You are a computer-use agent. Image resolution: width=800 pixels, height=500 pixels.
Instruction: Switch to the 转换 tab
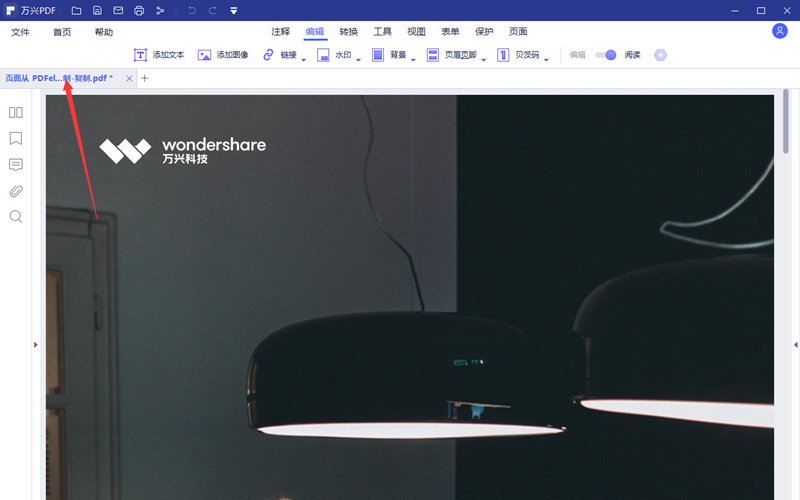coord(348,32)
